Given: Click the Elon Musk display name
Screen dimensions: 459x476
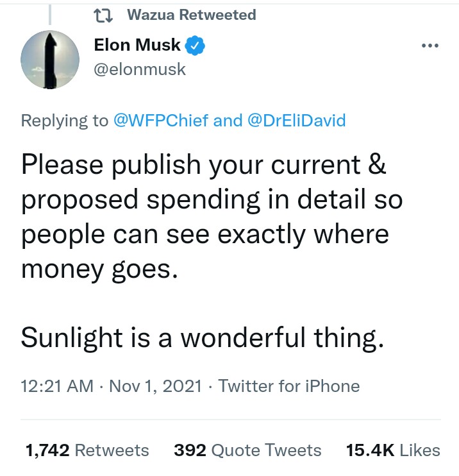Looking at the screenshot, I should pyautogui.click(x=137, y=45).
